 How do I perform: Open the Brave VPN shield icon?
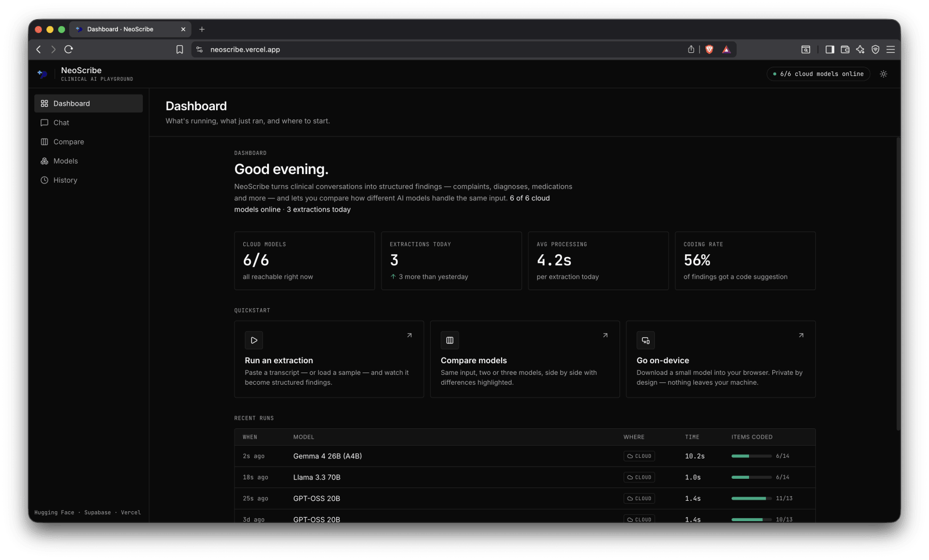point(876,49)
